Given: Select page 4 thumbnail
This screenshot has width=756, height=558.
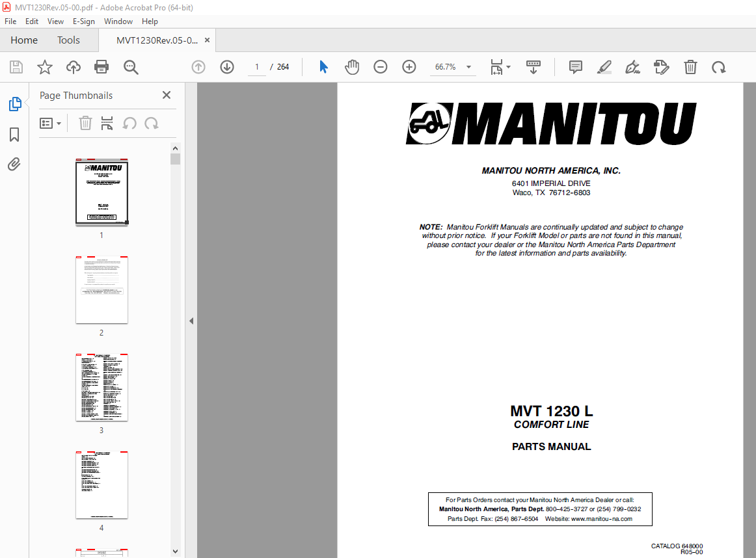Looking at the screenshot, I should pyautogui.click(x=101, y=485).
